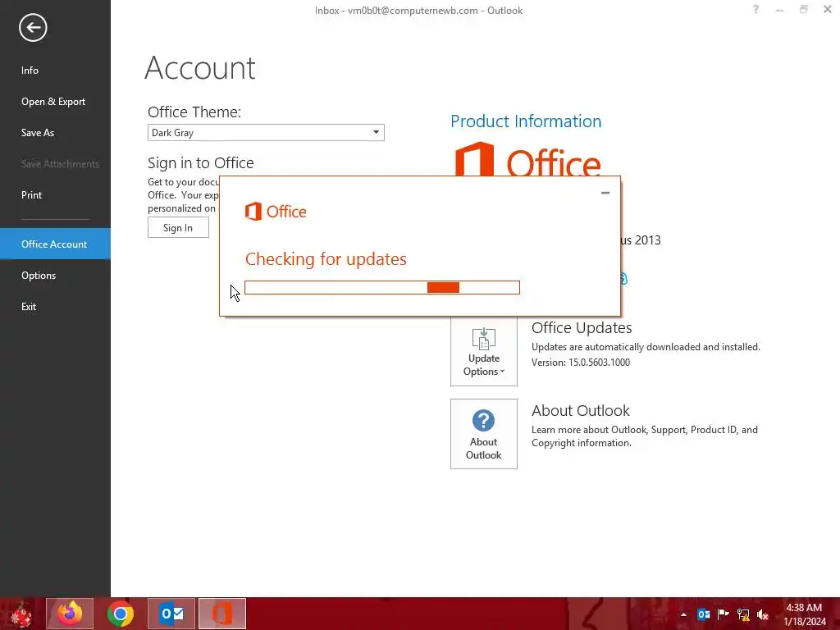Open Action Center flag icon

[724, 614]
